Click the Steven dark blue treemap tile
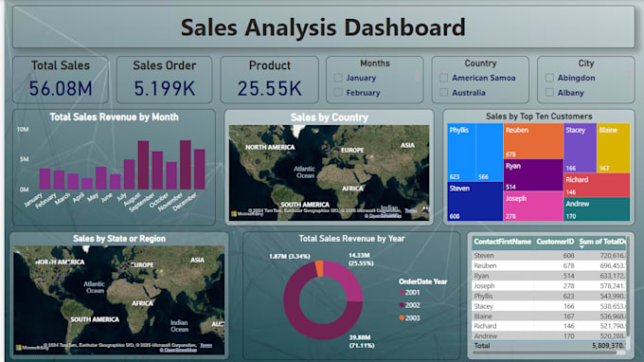The width and height of the screenshot is (644, 362). (474, 201)
